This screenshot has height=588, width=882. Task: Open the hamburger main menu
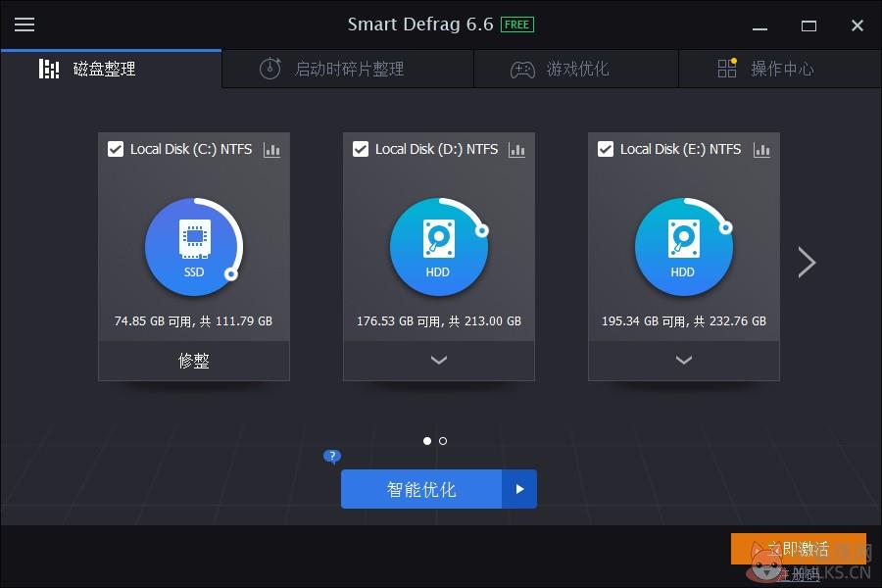[x=24, y=24]
